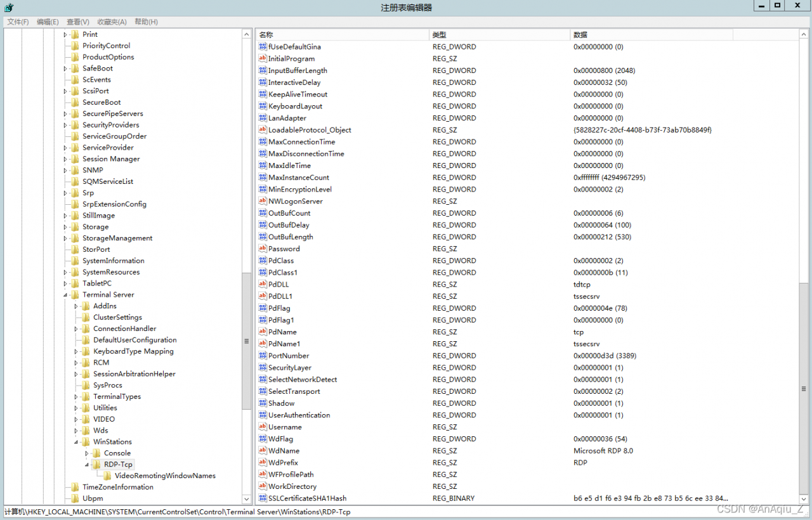This screenshot has width=812, height=520.
Task: Click the RDP-Tcp folder icon
Action: (96, 464)
